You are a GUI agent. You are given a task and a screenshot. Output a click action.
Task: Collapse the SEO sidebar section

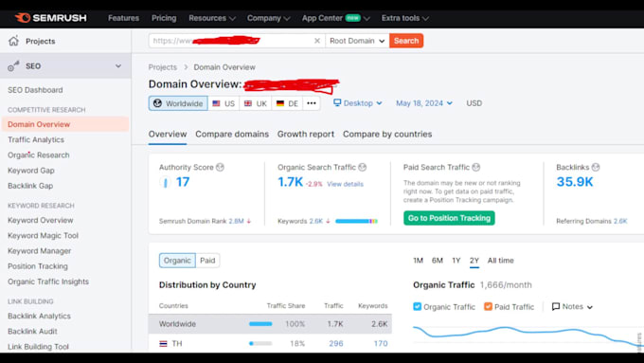[x=118, y=65]
